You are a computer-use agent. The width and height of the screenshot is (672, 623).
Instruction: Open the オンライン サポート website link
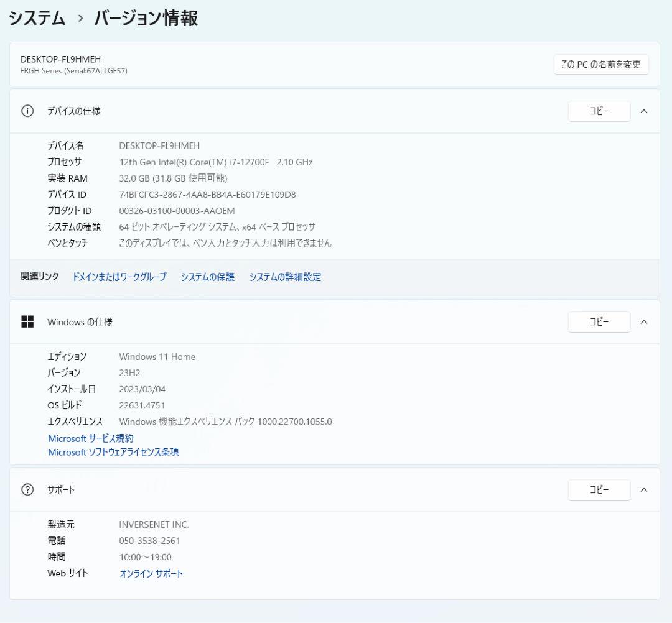point(151,574)
